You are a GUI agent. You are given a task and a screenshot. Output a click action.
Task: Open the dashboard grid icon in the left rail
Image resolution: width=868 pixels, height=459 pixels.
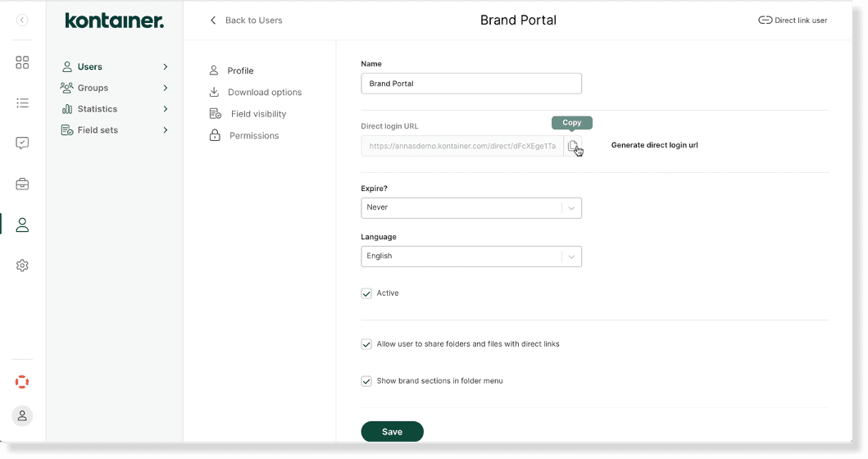coord(22,62)
